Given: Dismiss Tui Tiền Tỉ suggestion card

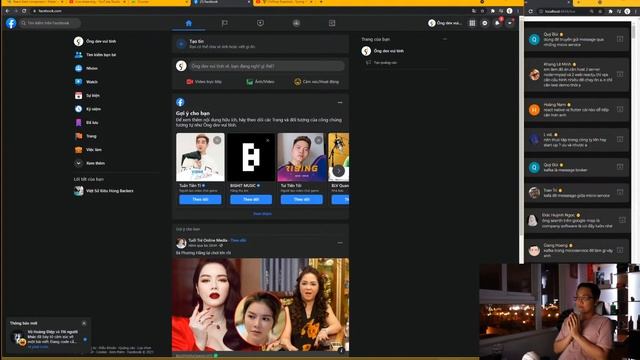Looking at the screenshot, I should pyautogui.click(x=318, y=140).
